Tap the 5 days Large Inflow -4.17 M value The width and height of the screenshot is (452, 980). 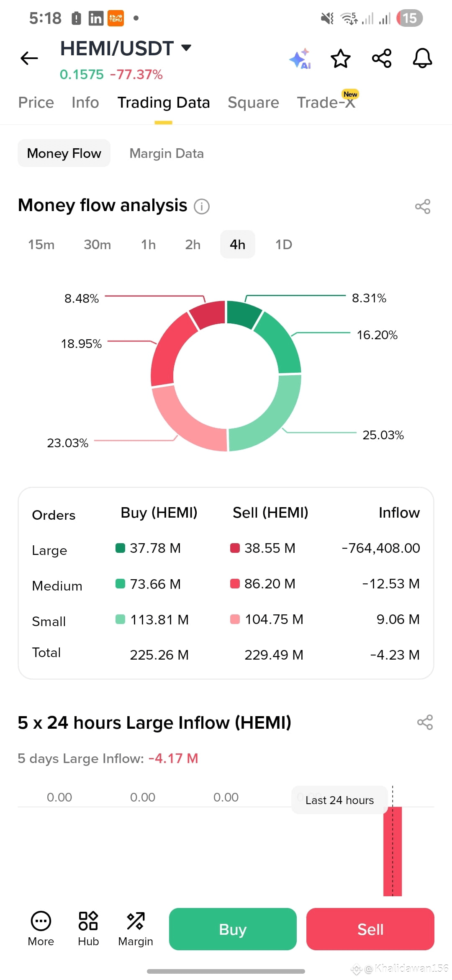point(173,758)
